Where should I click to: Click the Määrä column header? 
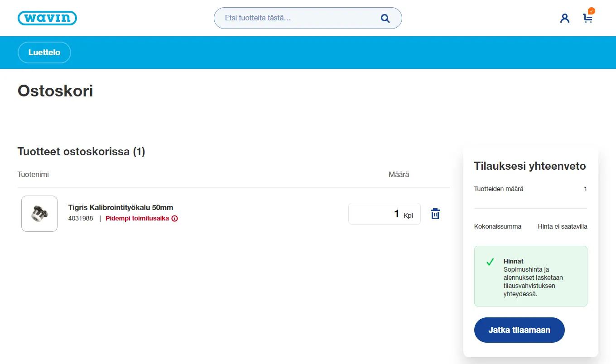[x=399, y=175]
